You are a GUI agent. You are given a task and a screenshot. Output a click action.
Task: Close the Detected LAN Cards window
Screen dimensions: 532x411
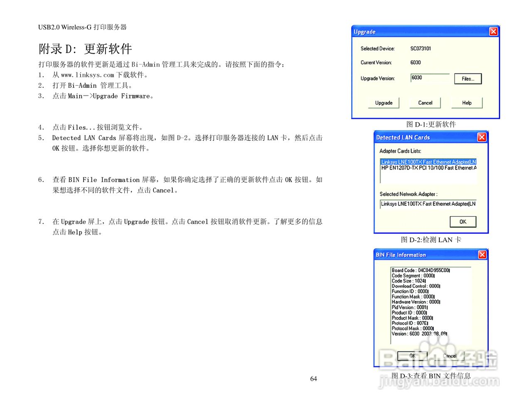tap(482, 137)
